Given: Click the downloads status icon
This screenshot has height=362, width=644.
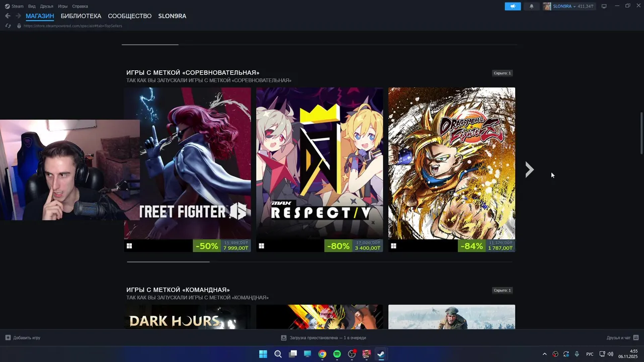Looking at the screenshot, I should tap(284, 338).
